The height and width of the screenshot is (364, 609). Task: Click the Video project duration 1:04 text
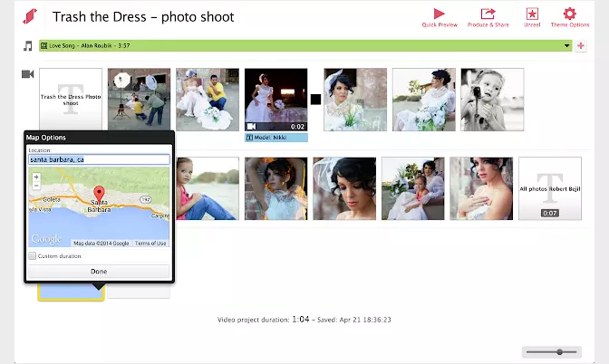pyautogui.click(x=264, y=320)
